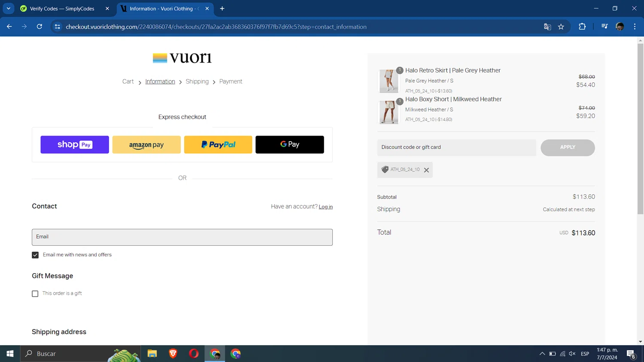Click the $113.60 total amount
The image size is (644, 362).
tap(583, 233)
